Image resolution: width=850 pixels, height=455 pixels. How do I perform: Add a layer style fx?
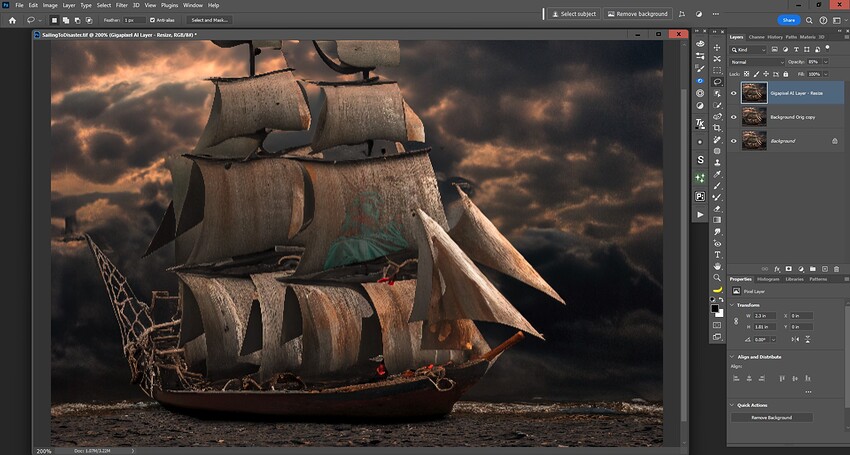[777, 269]
